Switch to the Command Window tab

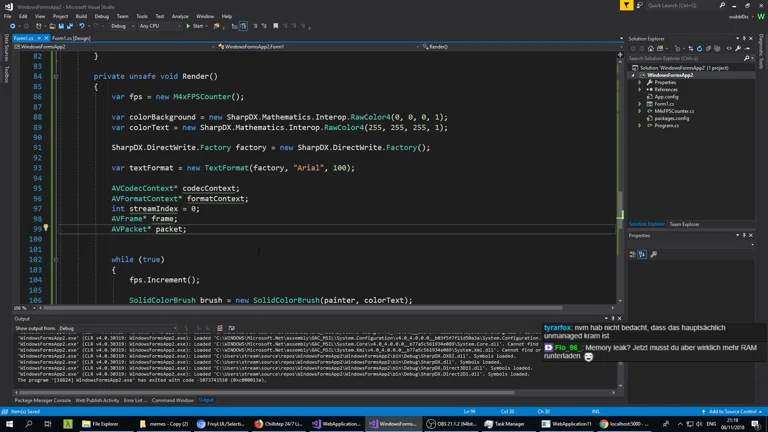[x=172, y=400]
